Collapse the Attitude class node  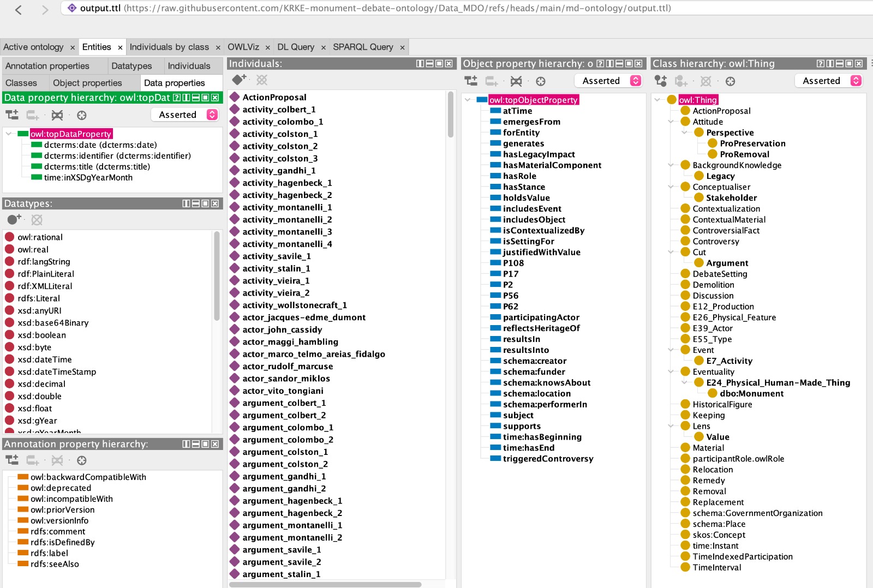pos(671,122)
